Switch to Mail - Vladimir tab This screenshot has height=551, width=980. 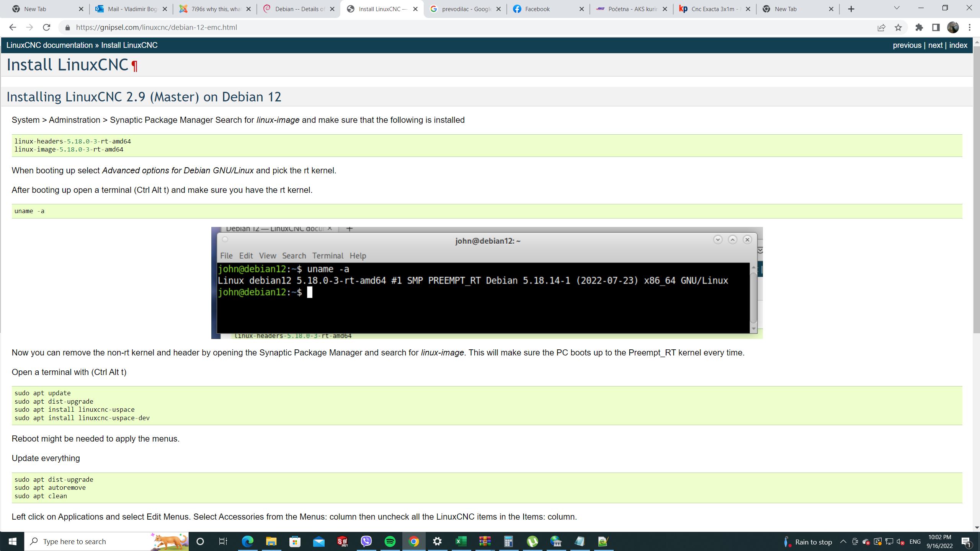(131, 9)
